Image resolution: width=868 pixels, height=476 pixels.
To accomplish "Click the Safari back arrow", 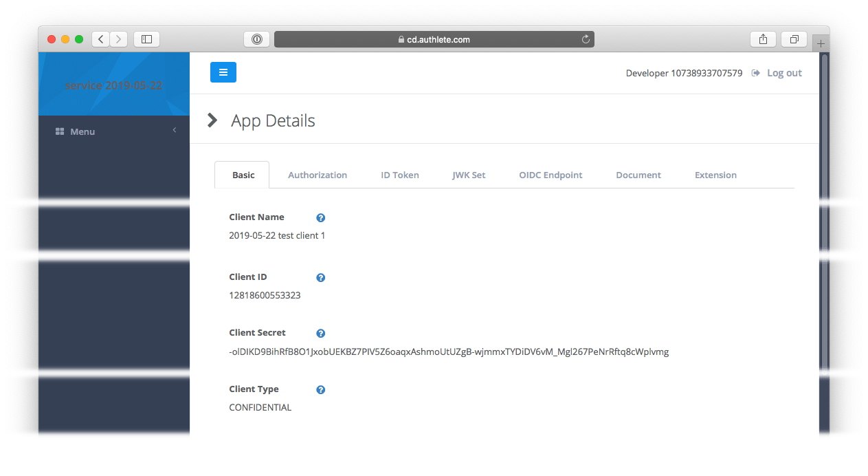I will [101, 39].
